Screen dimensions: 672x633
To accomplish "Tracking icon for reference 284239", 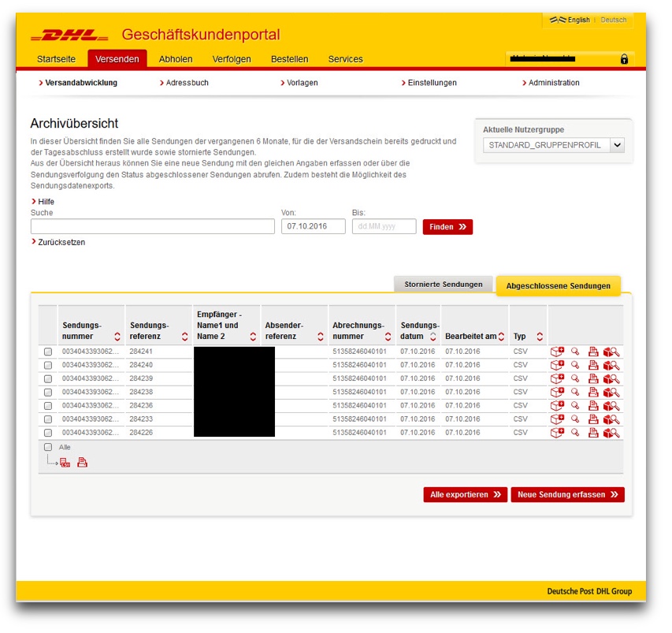I will click(611, 378).
